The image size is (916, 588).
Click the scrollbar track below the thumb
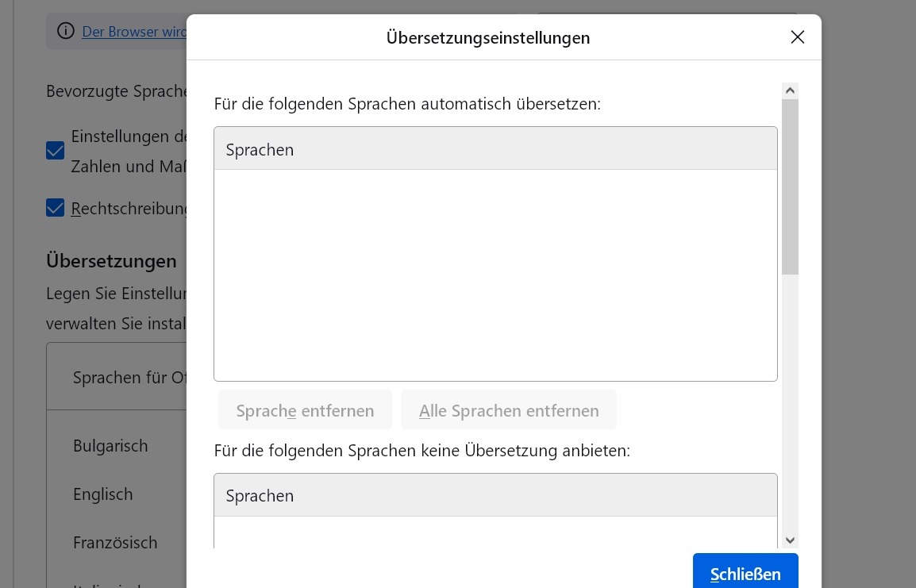click(x=790, y=397)
